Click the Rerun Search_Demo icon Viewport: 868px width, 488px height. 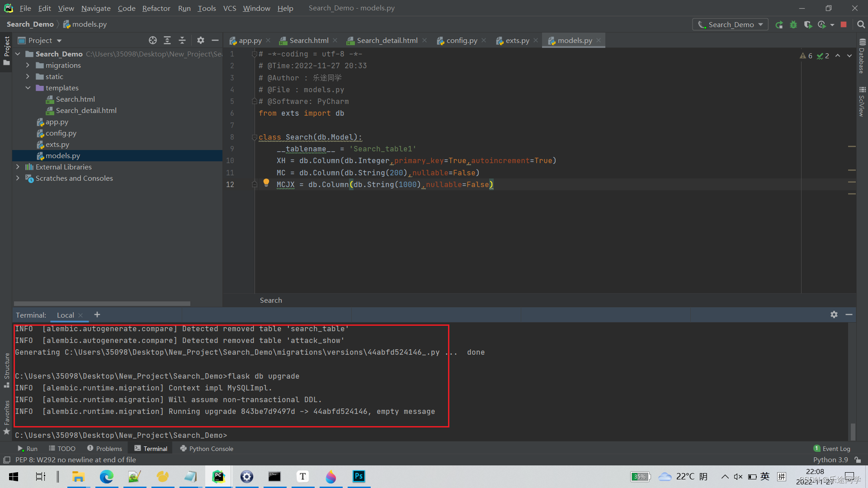pyautogui.click(x=779, y=25)
